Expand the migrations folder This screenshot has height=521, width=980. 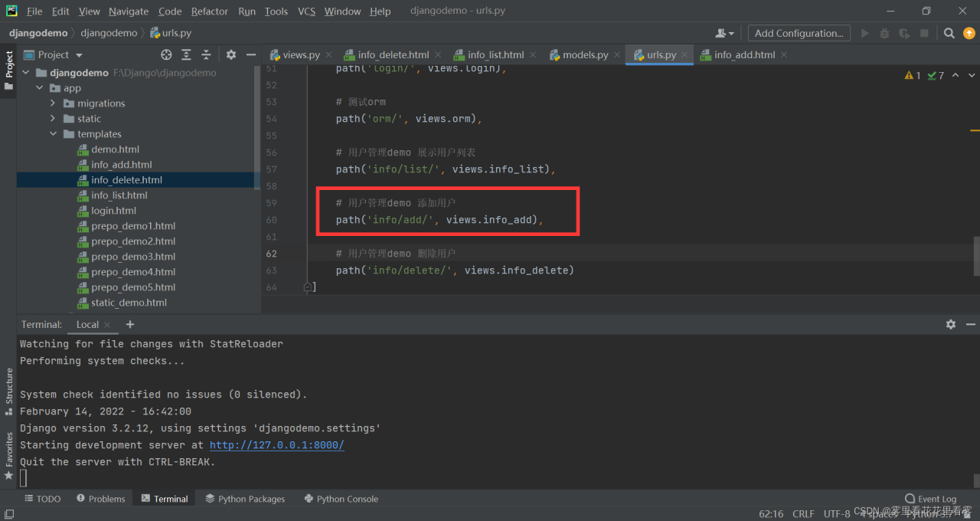tap(53, 103)
